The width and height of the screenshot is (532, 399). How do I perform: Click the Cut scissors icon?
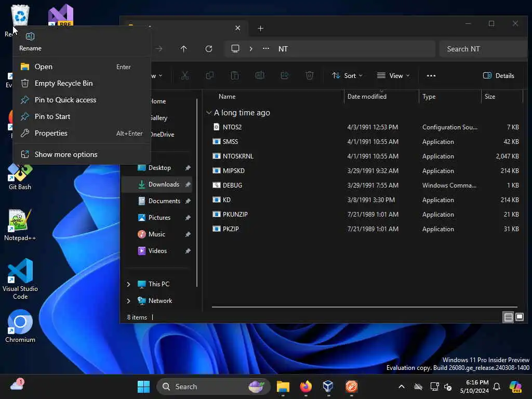tap(185, 76)
